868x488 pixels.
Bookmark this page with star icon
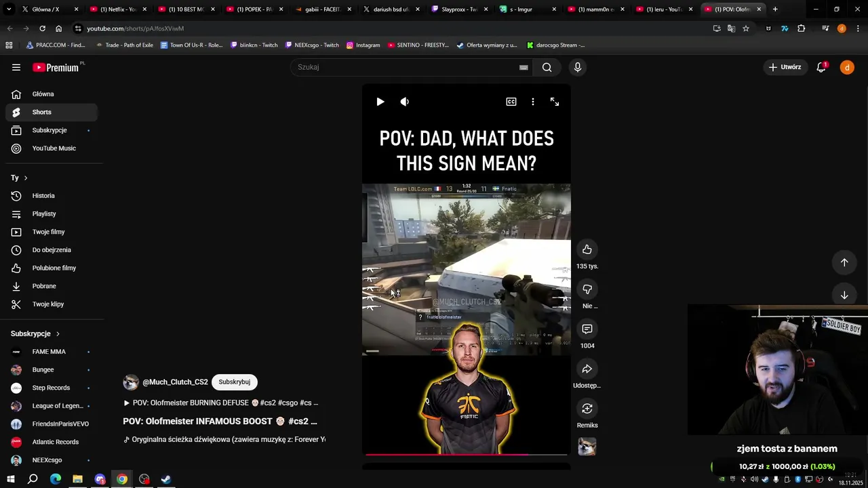[x=746, y=28]
